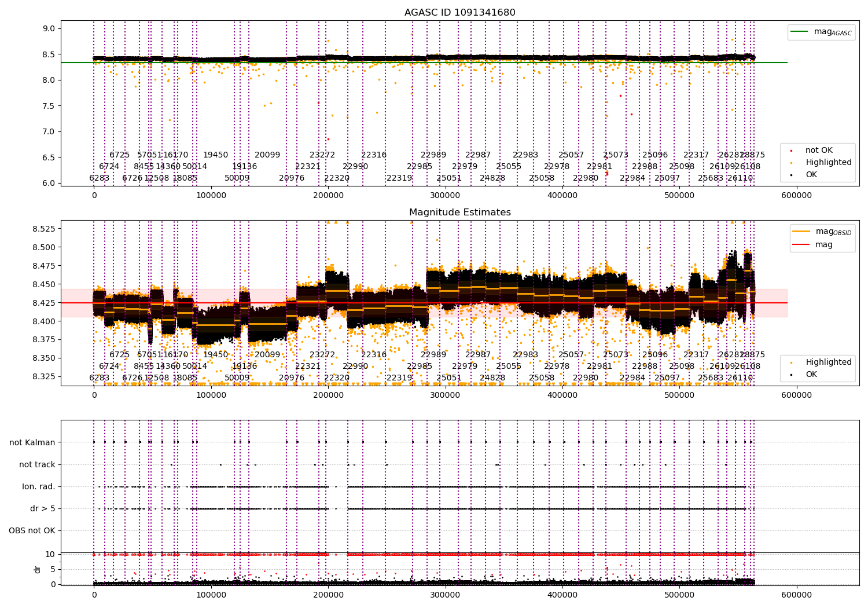Click the 'Ion. rad.' axis label
868x608 pixels.
point(39,487)
